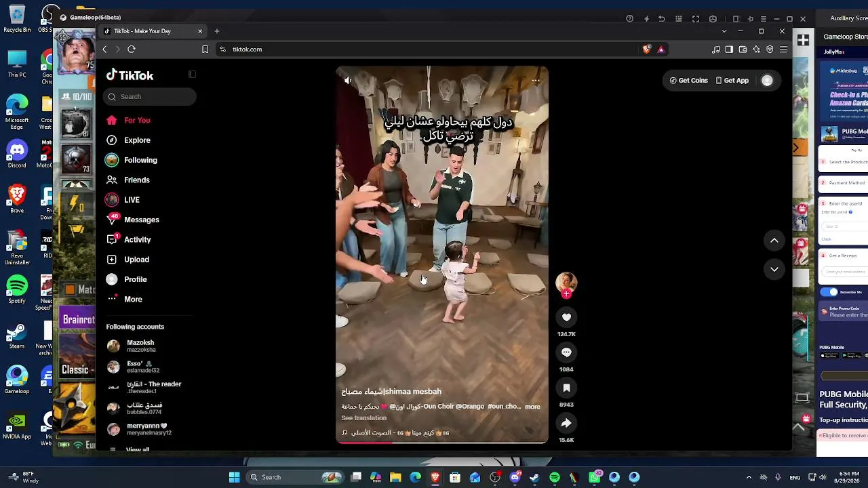Click the video progress bar
The height and width of the screenshot is (488, 868).
[x=442, y=442]
